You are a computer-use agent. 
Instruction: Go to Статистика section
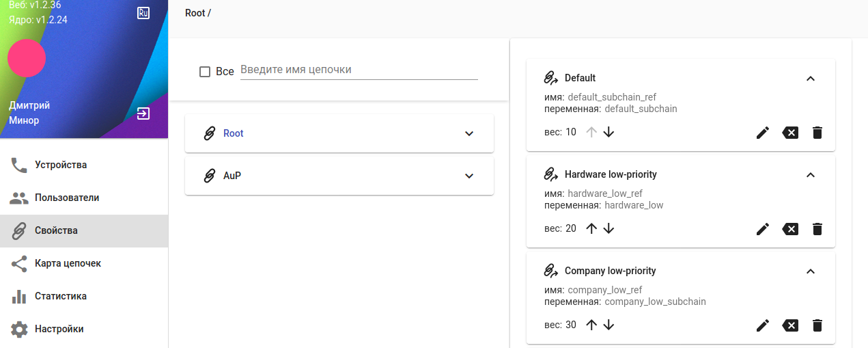(x=60, y=296)
